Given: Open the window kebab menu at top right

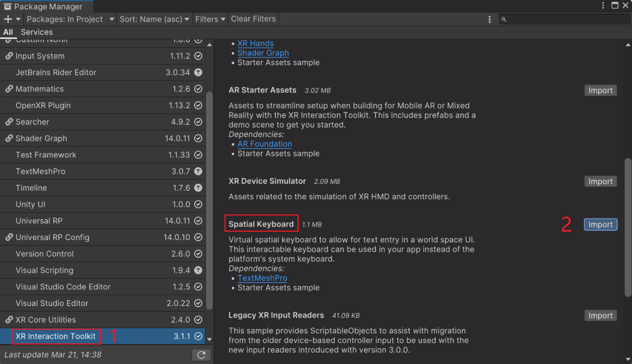Looking at the screenshot, I should pyautogui.click(x=603, y=5).
